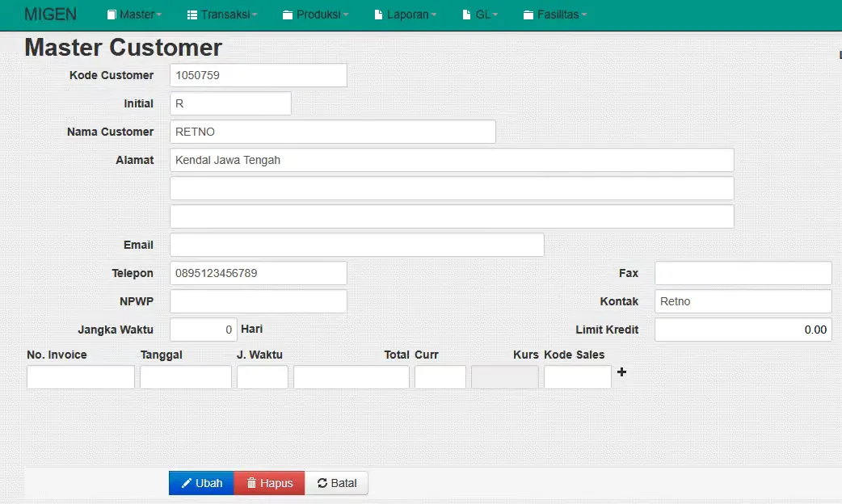This screenshot has width=842, height=504.
Task: Click the Curr input field
Action: (440, 377)
